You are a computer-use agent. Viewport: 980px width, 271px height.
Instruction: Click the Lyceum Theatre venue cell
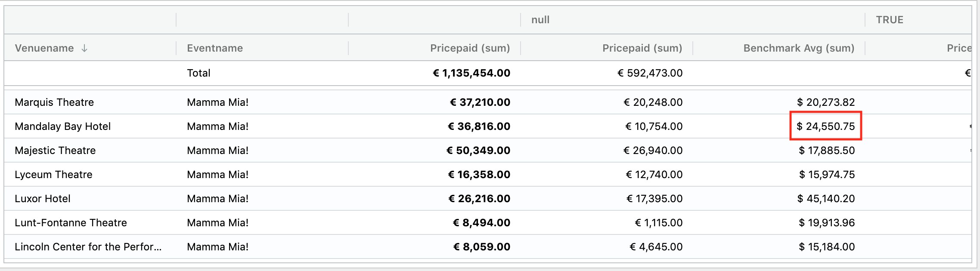coord(53,175)
